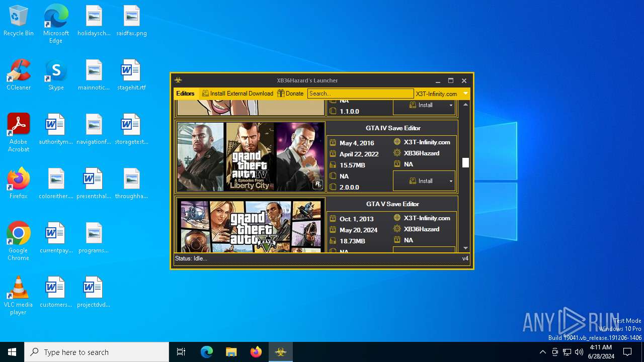Click the taskbar search box
Screen dimensions: 644x362
pos(97,352)
